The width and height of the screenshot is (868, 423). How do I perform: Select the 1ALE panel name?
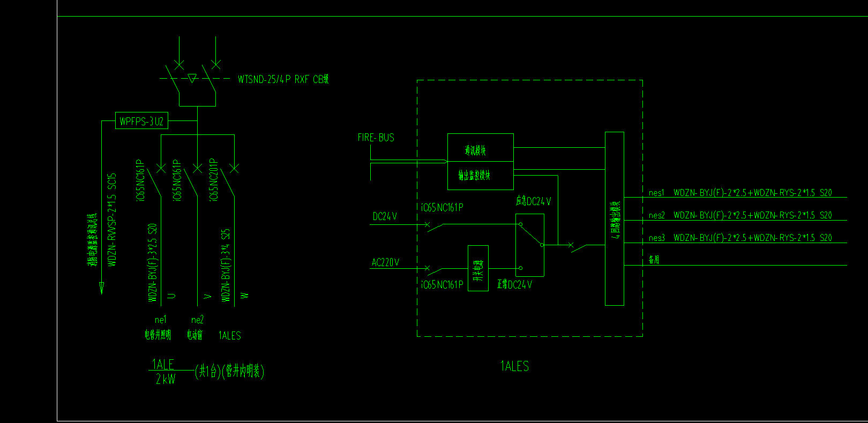click(163, 364)
